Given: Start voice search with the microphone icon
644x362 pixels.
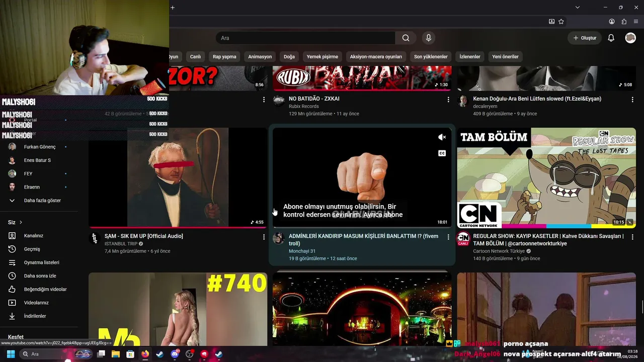Looking at the screenshot, I should coord(429,38).
